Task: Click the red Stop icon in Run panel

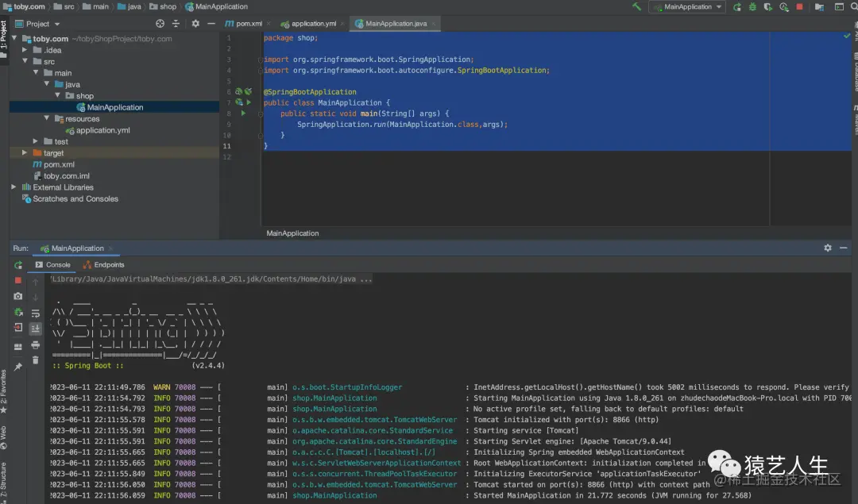Action: [18, 280]
